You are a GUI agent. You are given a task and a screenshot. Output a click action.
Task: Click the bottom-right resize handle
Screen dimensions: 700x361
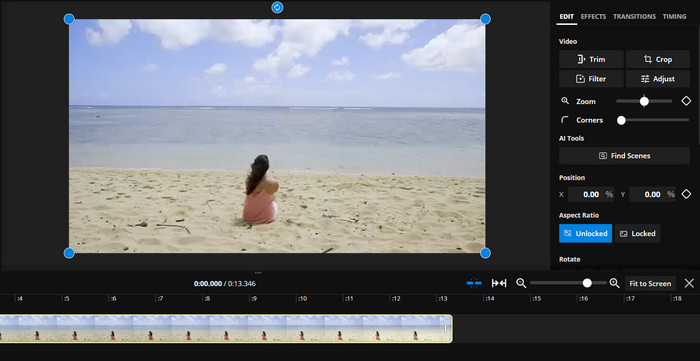point(485,253)
